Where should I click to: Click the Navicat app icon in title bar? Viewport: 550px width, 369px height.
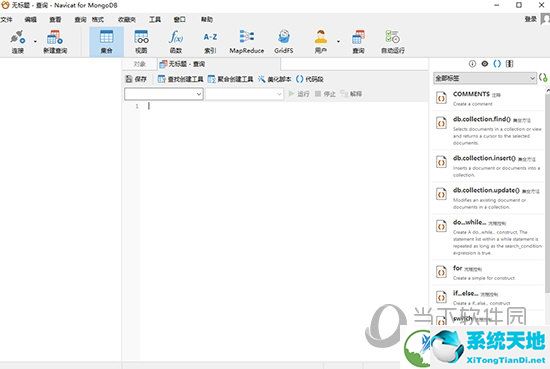[x=5, y=5]
